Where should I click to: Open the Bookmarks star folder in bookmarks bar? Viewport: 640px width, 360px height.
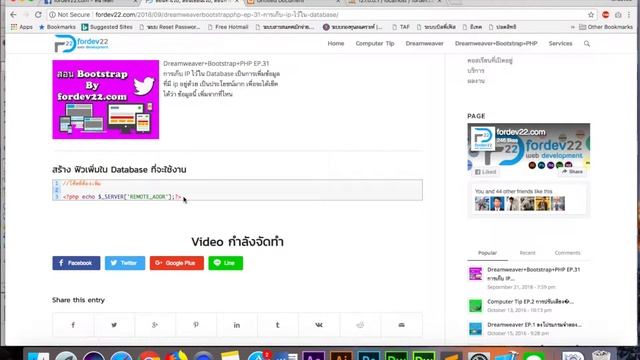click(x=57, y=27)
